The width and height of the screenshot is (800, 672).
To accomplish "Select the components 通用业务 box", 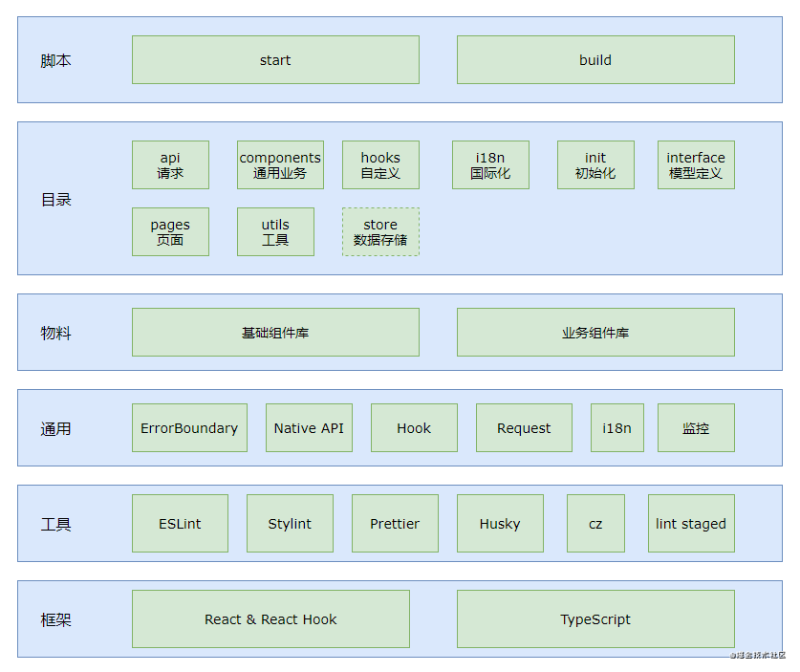I will (x=280, y=164).
